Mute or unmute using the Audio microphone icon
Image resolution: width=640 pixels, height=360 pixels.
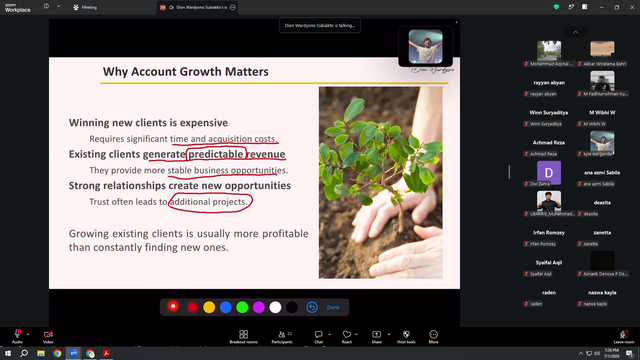[x=17, y=334]
